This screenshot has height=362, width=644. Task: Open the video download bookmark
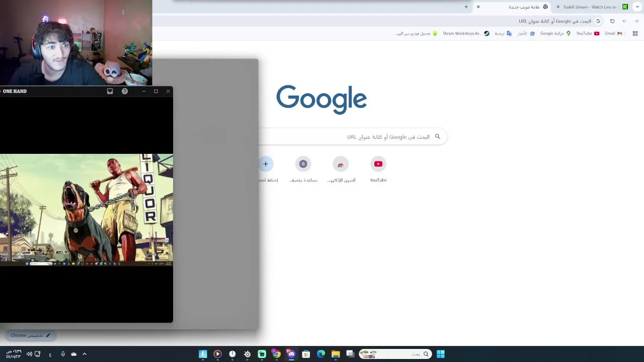[416, 34]
